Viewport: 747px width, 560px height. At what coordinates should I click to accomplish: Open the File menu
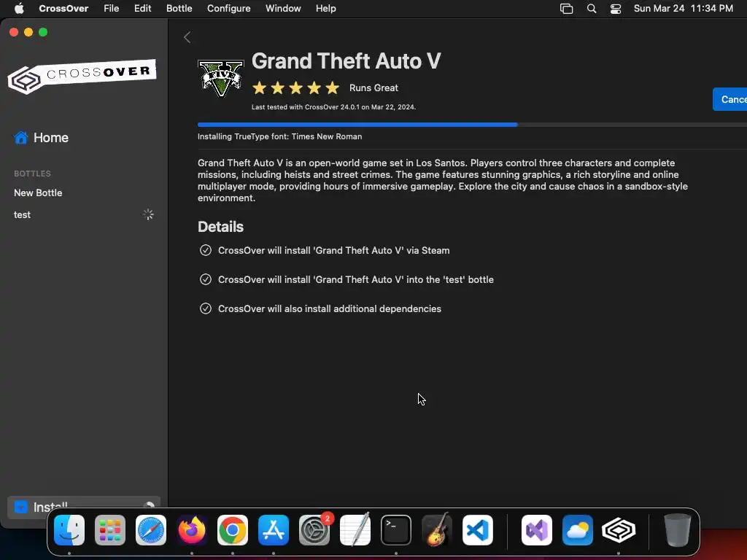112,8
